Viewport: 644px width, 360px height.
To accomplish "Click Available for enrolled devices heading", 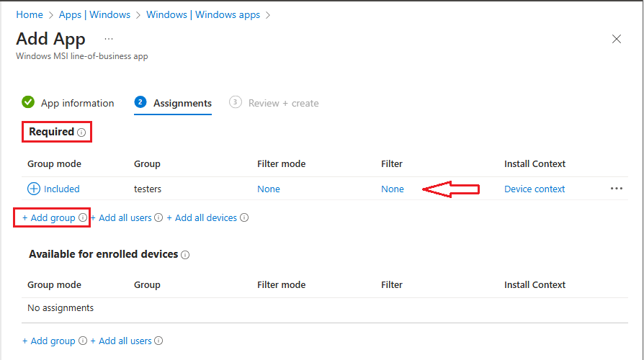I will click(103, 254).
